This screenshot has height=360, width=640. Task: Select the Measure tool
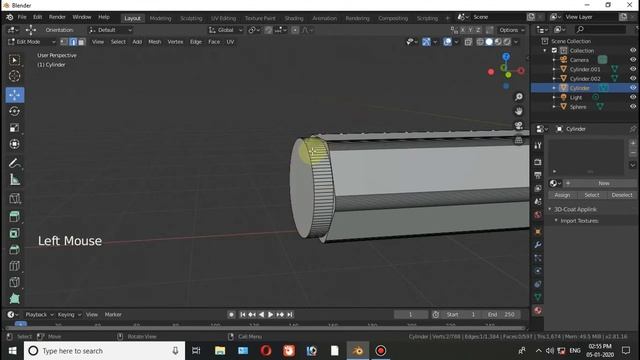click(14, 180)
